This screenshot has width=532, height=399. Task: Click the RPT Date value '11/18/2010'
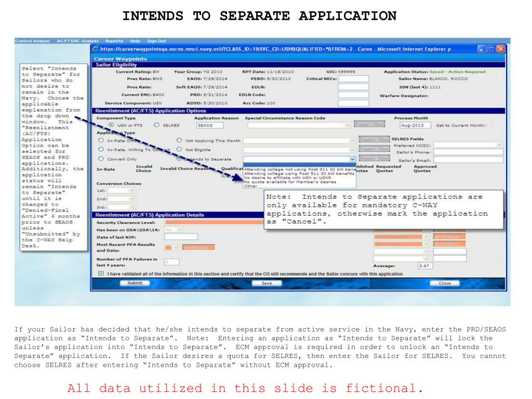(x=280, y=72)
